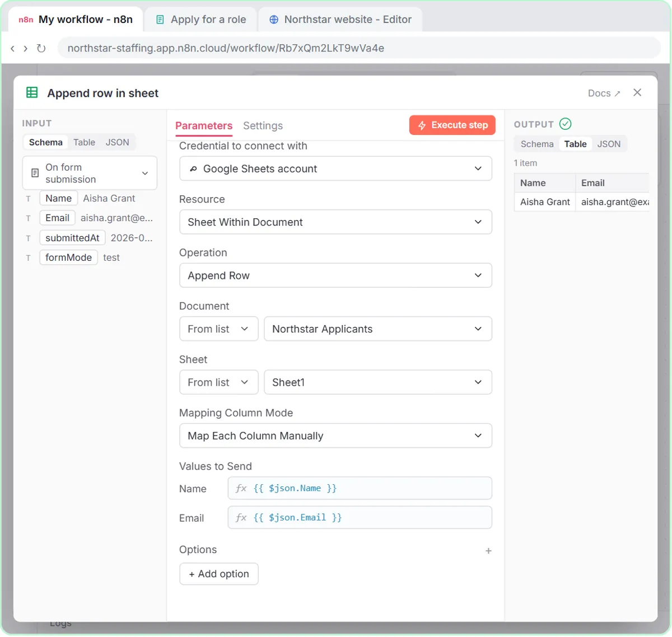Switch output view to JSON
672x637 pixels.
609,144
